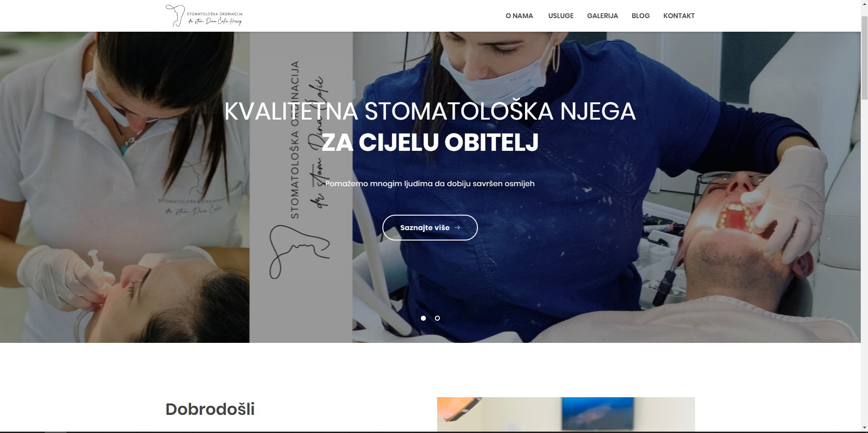The width and height of the screenshot is (868, 433).
Task: Select the first slide indicator dot
Action: coord(423,318)
